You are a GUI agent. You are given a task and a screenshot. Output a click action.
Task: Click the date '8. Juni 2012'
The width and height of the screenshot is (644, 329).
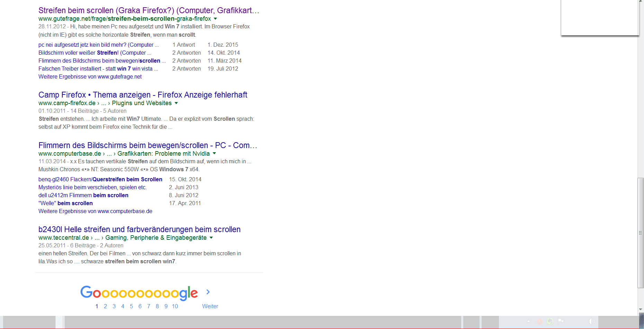pyautogui.click(x=184, y=195)
